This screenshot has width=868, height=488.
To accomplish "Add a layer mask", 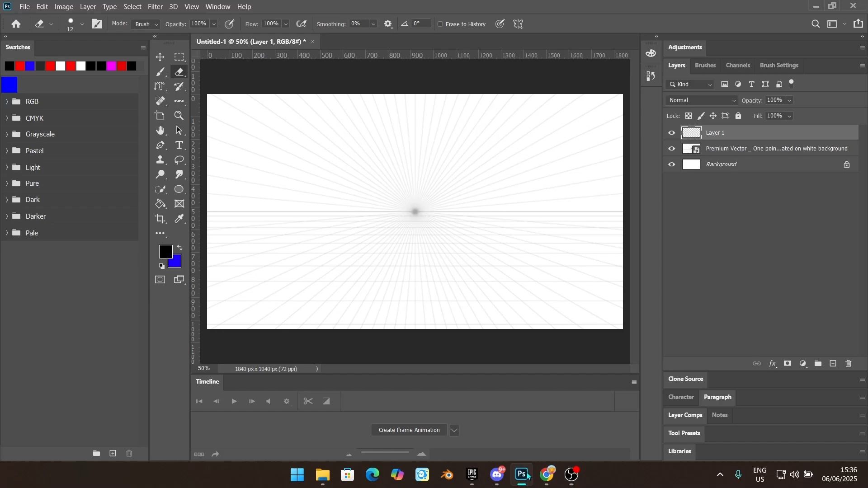I will [x=788, y=364].
